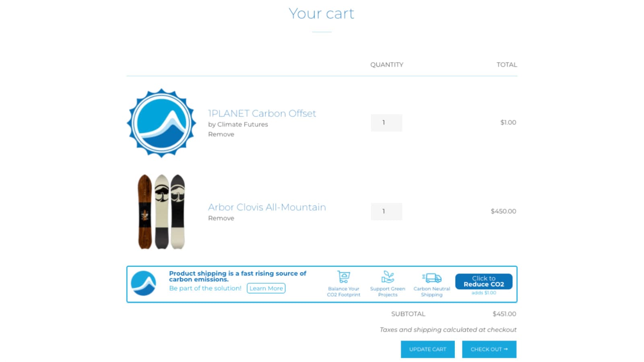The image size is (644, 362).
Task: Click the snowboard quantity input field
Action: 386,211
